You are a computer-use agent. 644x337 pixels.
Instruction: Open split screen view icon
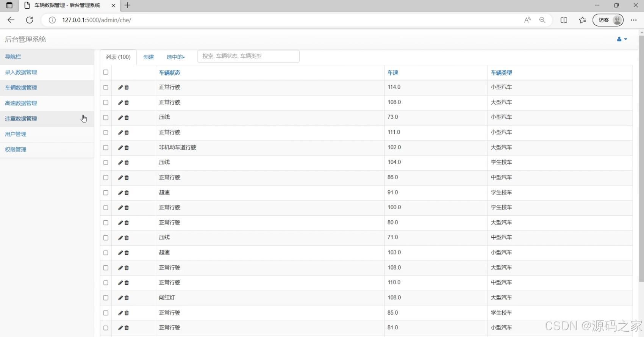564,20
